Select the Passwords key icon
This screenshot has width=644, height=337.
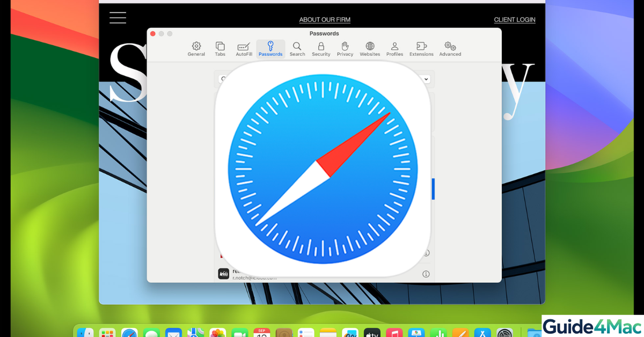(x=270, y=48)
